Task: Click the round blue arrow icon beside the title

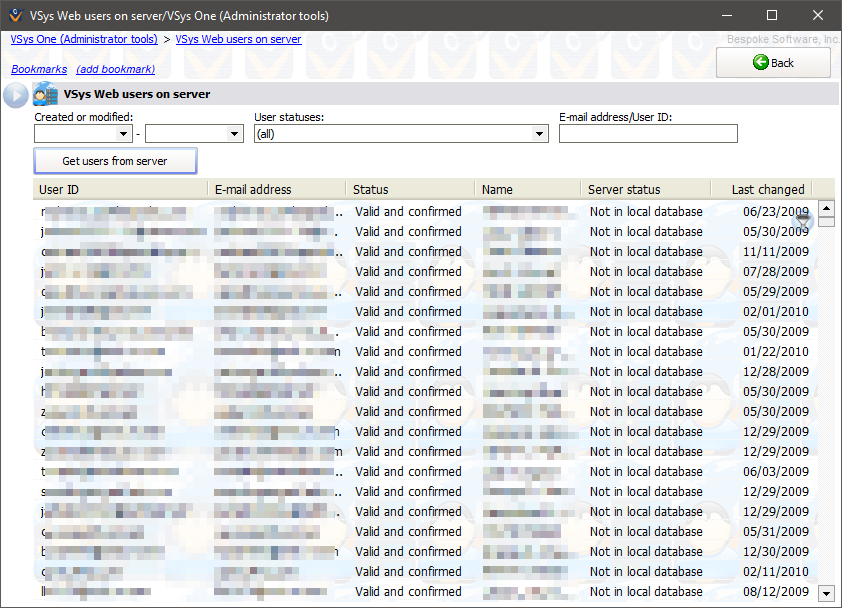Action: [x=16, y=95]
